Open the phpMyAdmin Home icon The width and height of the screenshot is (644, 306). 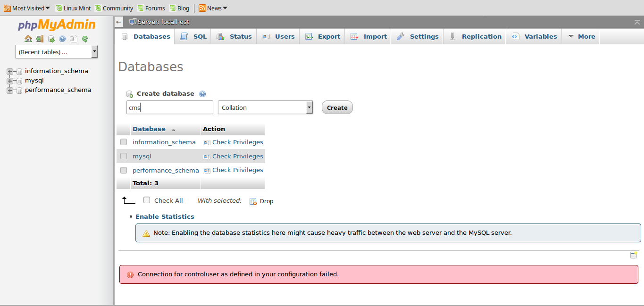[28, 39]
